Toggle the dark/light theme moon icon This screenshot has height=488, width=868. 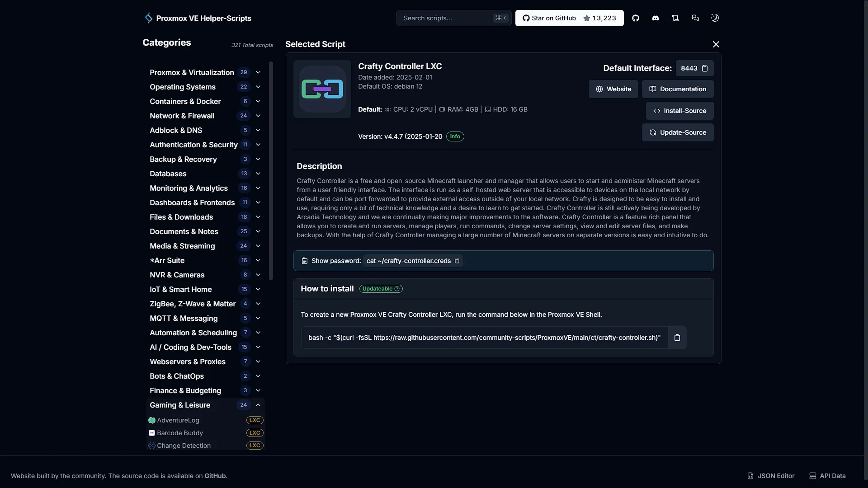[x=715, y=18]
